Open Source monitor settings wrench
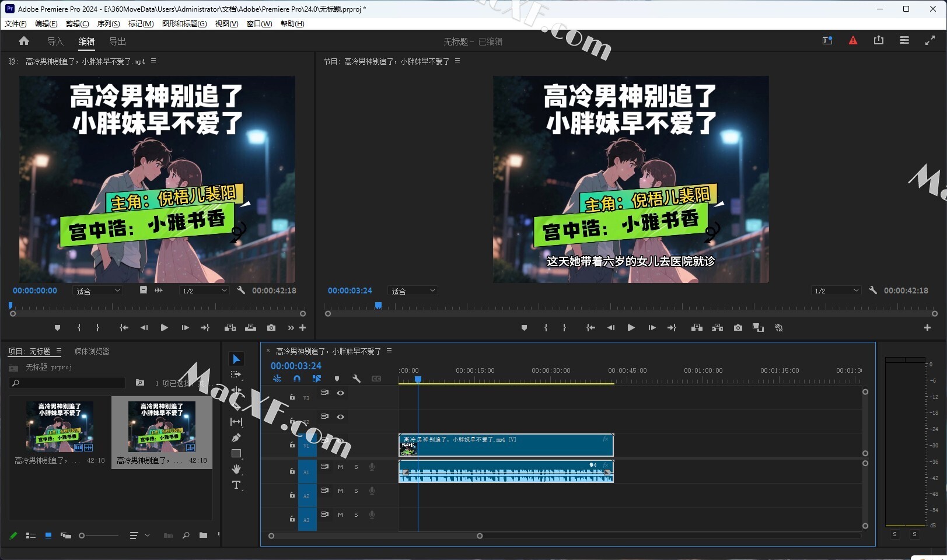Screen dimensions: 947x560 tap(241, 290)
